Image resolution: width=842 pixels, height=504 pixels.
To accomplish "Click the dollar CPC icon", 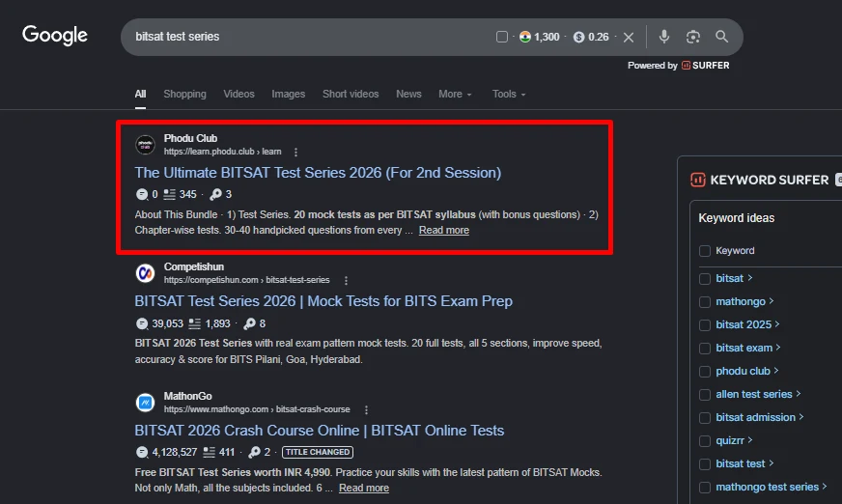I will (x=579, y=37).
